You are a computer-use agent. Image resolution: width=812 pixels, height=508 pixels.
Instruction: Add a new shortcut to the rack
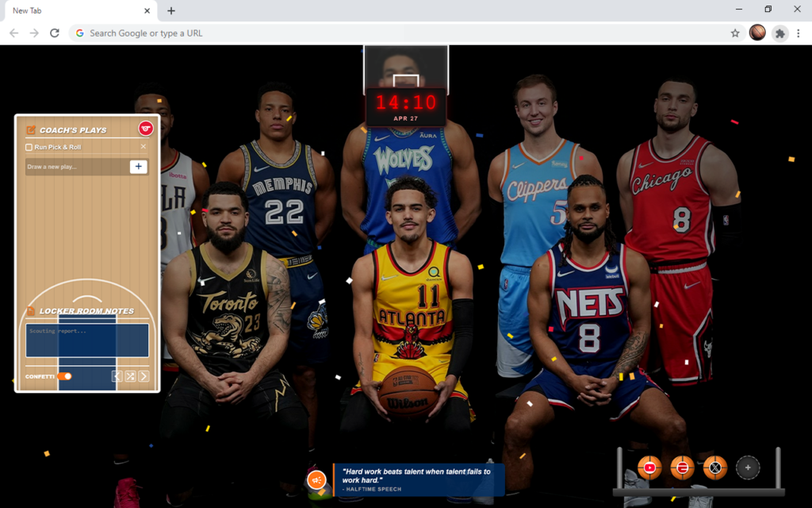point(747,468)
